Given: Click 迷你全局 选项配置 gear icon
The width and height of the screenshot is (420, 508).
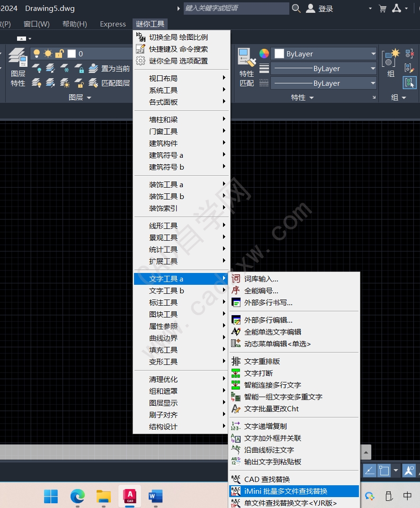Looking at the screenshot, I should [x=141, y=61].
